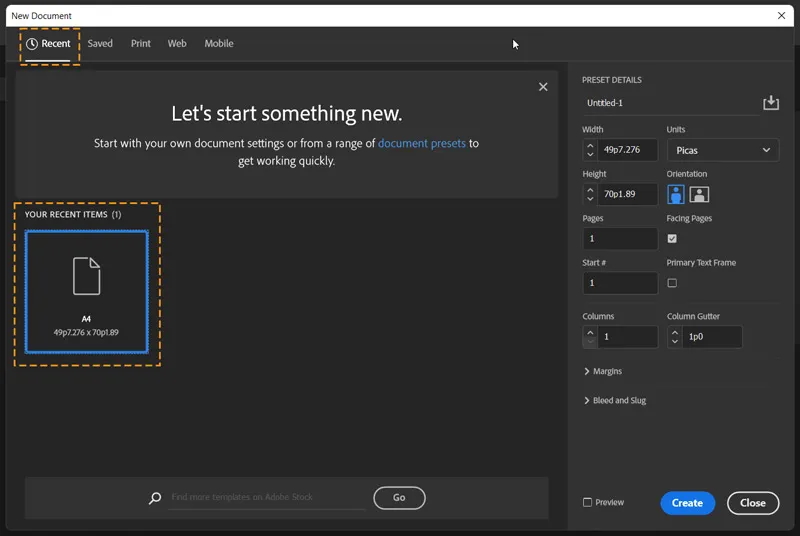Open the Units dropdown showing Picas

click(x=722, y=150)
